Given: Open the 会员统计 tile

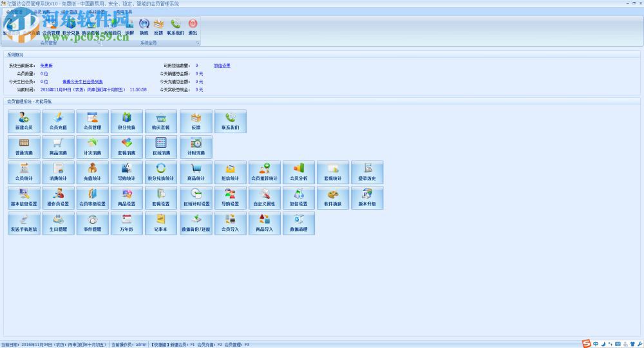Looking at the screenshot, I should (24, 172).
